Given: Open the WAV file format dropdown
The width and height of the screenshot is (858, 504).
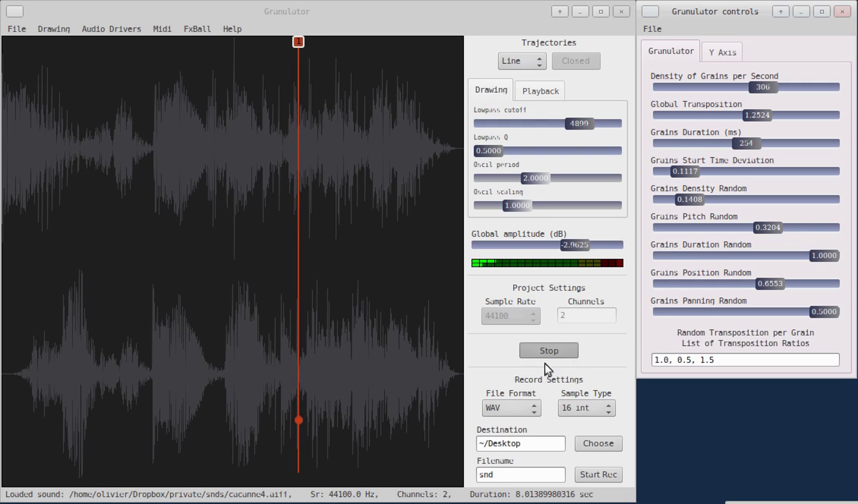Looking at the screenshot, I should [x=511, y=408].
